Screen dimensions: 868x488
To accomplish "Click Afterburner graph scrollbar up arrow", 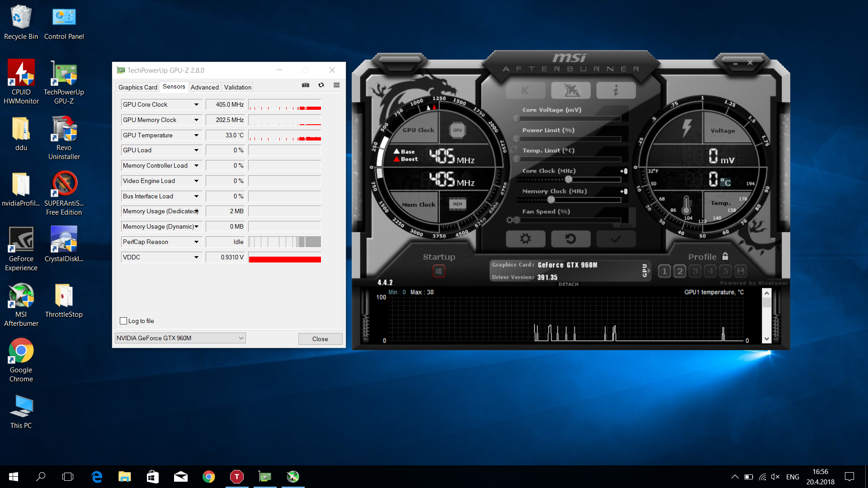I will pos(766,293).
